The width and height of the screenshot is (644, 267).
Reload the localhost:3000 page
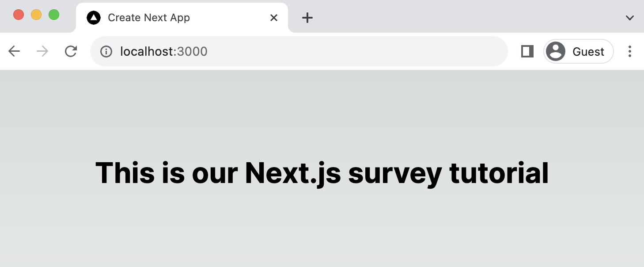(x=71, y=51)
